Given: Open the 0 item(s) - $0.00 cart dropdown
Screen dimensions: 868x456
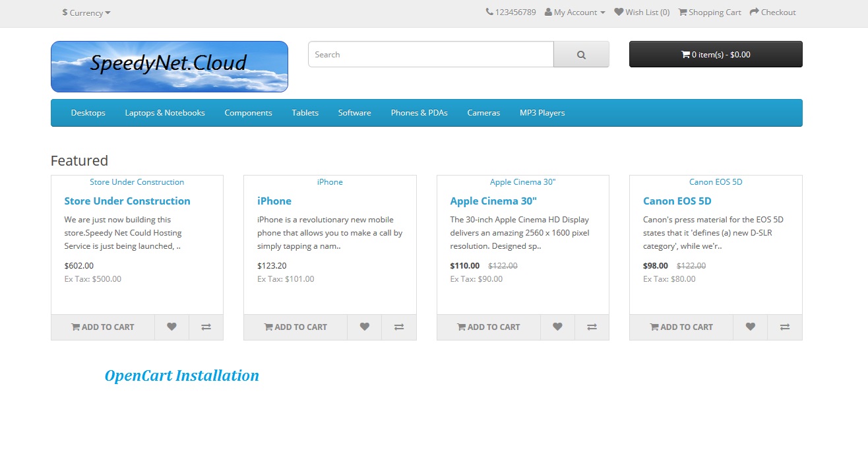Looking at the screenshot, I should tap(716, 54).
